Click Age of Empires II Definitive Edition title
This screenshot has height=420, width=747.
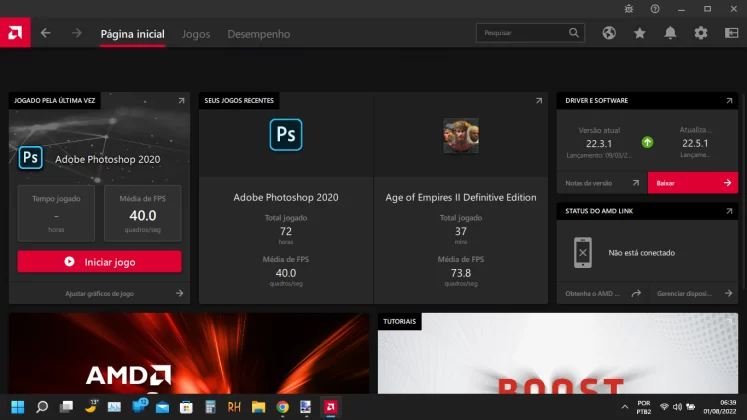point(461,197)
